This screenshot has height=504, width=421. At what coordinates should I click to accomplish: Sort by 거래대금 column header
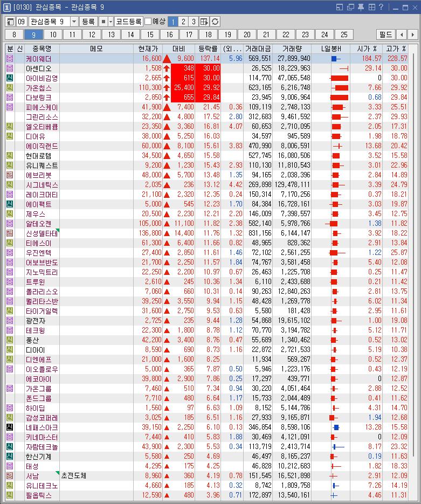click(x=258, y=49)
